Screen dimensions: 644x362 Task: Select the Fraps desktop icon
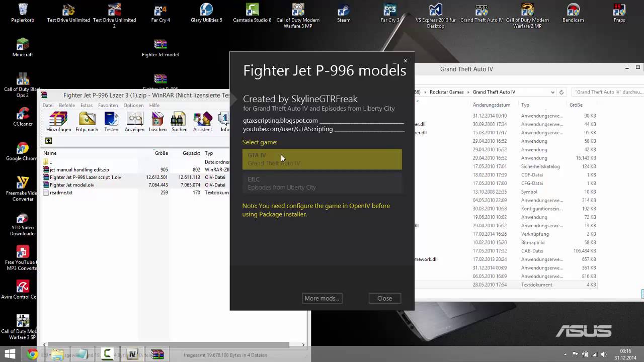pos(619,14)
